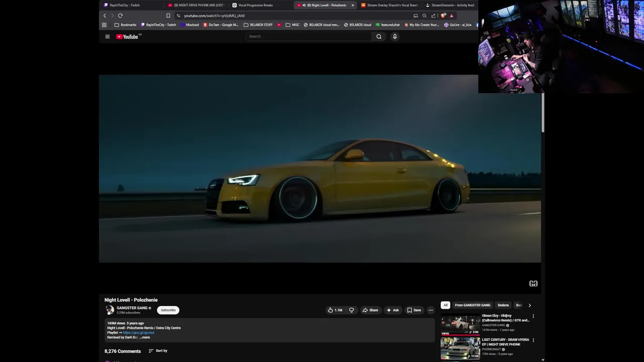The height and width of the screenshot is (362, 644).
Task: Expand the description with ...more
Action: (144, 337)
